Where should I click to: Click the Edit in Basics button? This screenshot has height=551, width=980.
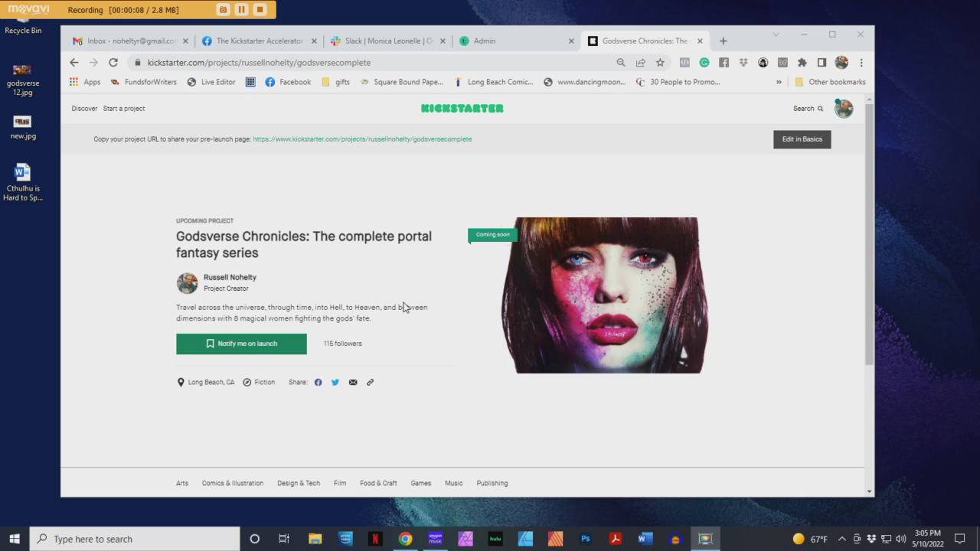click(x=802, y=139)
